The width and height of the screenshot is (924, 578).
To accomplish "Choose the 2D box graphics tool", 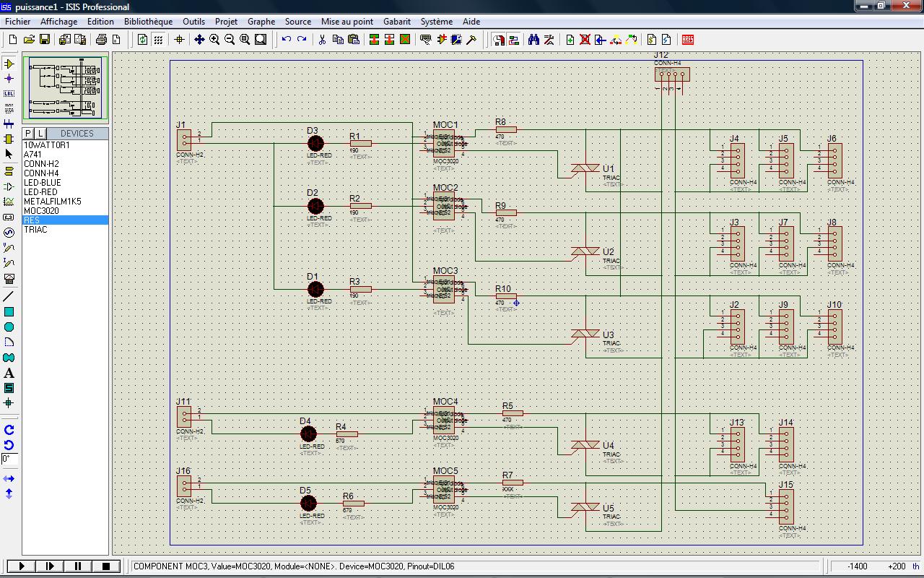I will point(9,311).
